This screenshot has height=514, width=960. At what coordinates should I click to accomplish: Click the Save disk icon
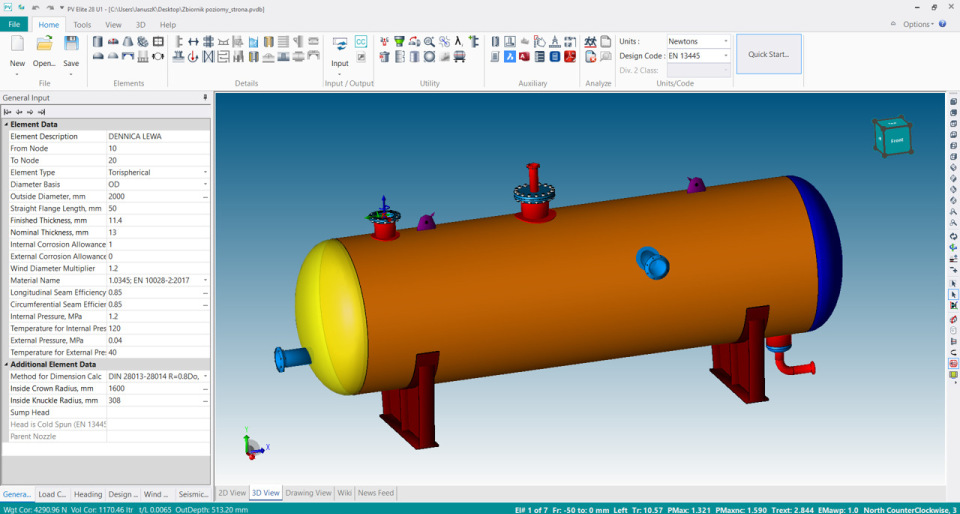click(x=71, y=44)
